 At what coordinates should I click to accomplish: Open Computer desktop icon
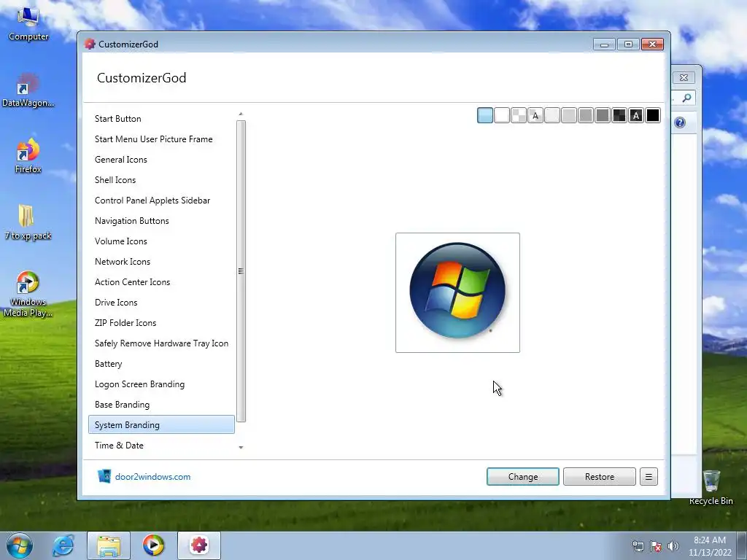point(28,25)
